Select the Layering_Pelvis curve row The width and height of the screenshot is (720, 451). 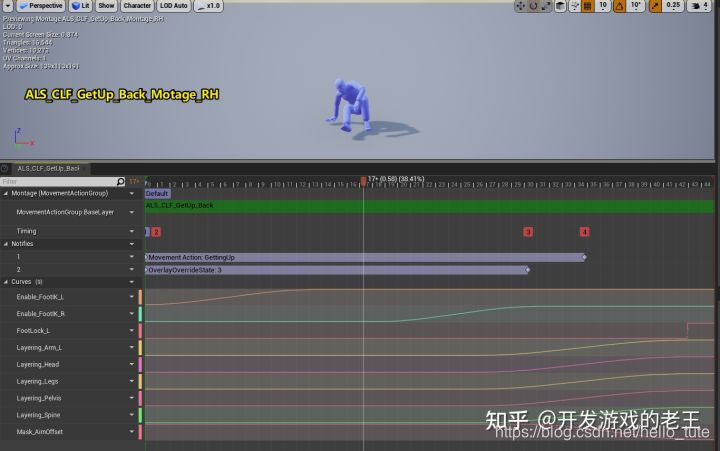coord(71,398)
